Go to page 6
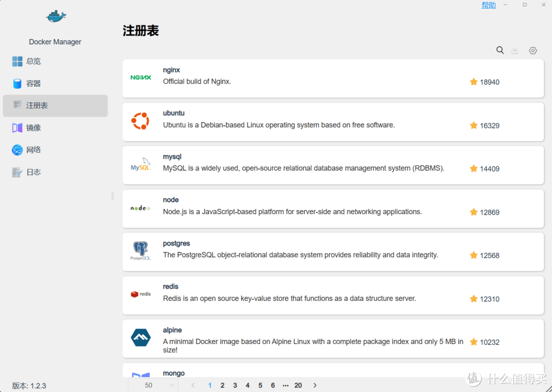This screenshot has height=392, width=552. pos(273,385)
